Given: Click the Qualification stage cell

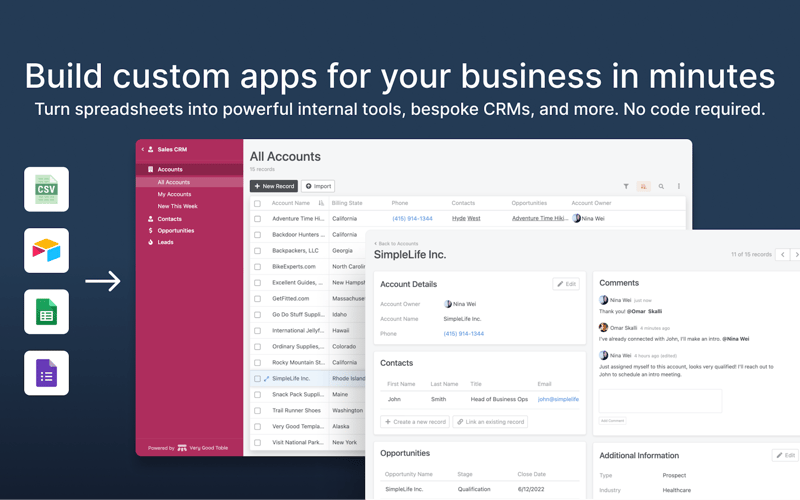Looking at the screenshot, I should 474,489.
